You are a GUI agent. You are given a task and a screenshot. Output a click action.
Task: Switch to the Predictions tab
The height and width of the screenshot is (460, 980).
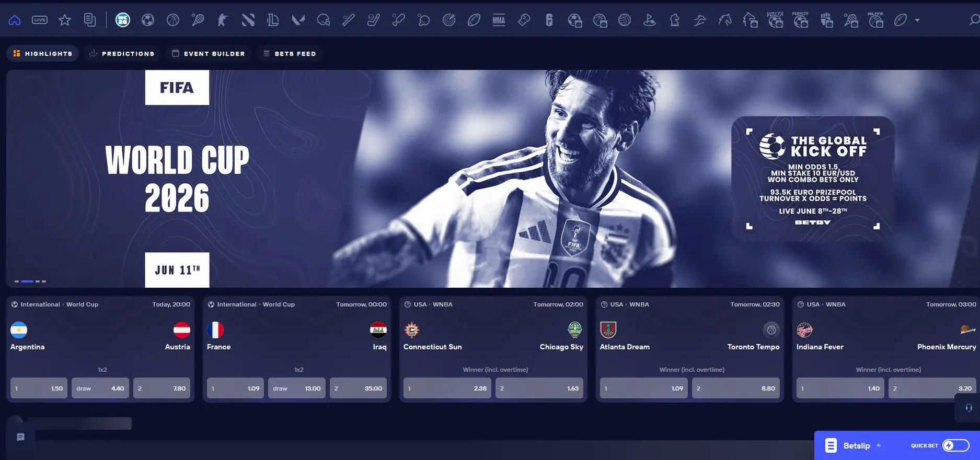pyautogui.click(x=122, y=53)
